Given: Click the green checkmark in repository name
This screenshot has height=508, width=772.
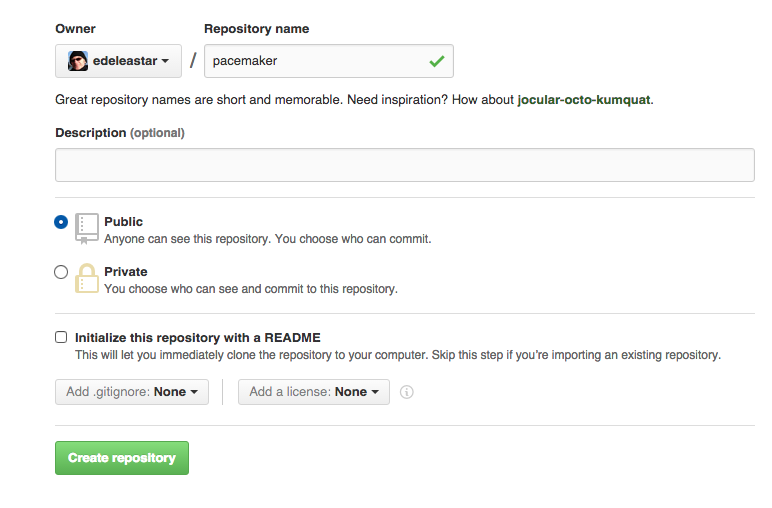Looking at the screenshot, I should coord(437,61).
